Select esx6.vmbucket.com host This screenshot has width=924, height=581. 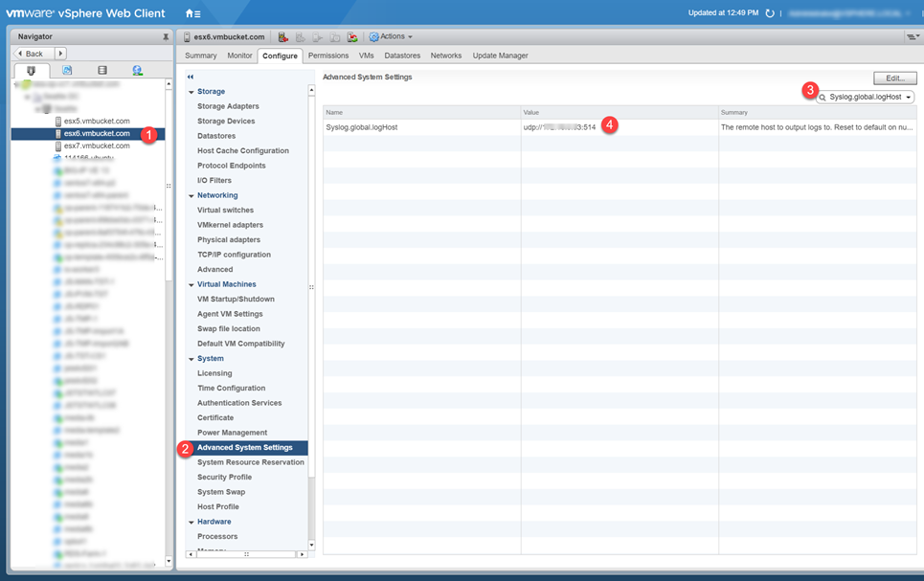tap(97, 134)
